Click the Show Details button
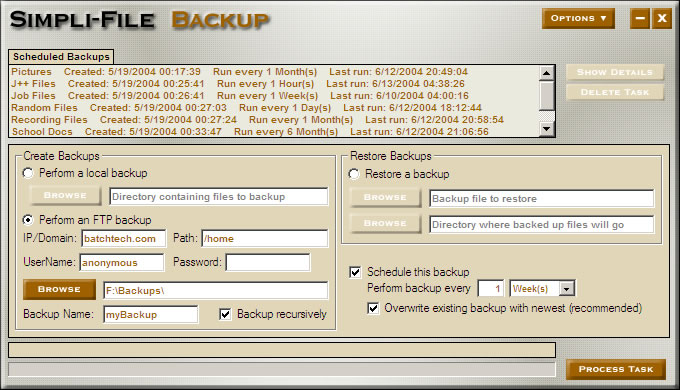Screen dimensions: 680x390 [x=615, y=72]
